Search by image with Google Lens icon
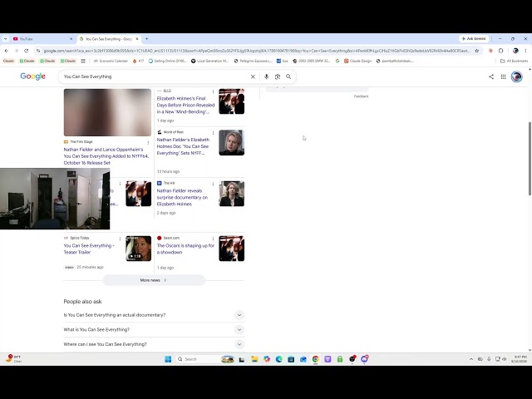This screenshot has height=399, width=532. [x=278, y=76]
